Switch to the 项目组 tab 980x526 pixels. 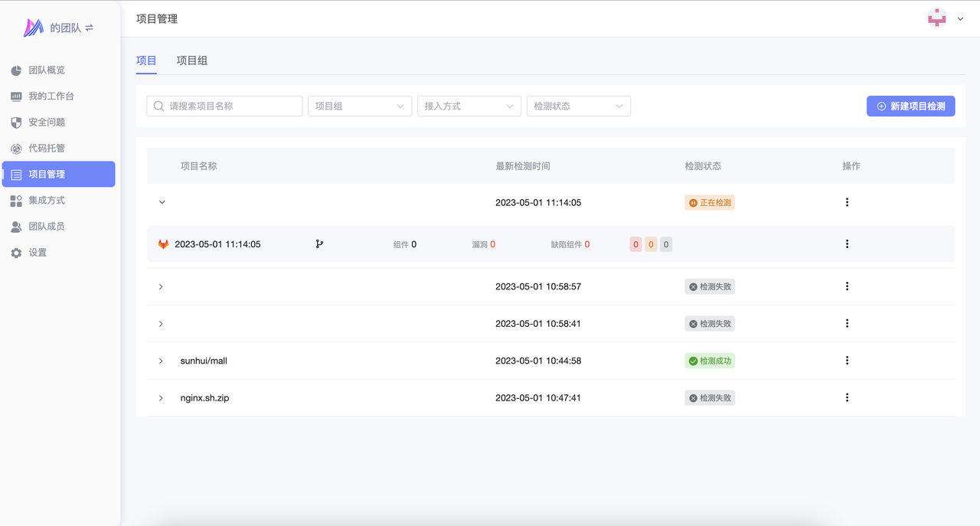[191, 60]
